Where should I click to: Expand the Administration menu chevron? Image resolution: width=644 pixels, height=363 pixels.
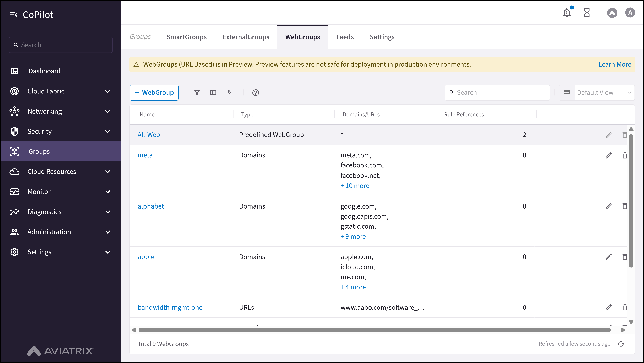(x=108, y=232)
